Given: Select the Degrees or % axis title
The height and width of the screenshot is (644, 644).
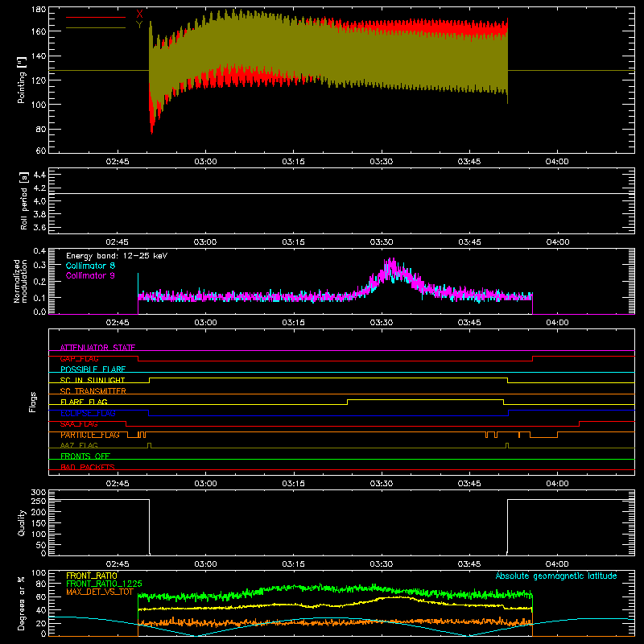Looking at the screenshot, I should point(22,603).
